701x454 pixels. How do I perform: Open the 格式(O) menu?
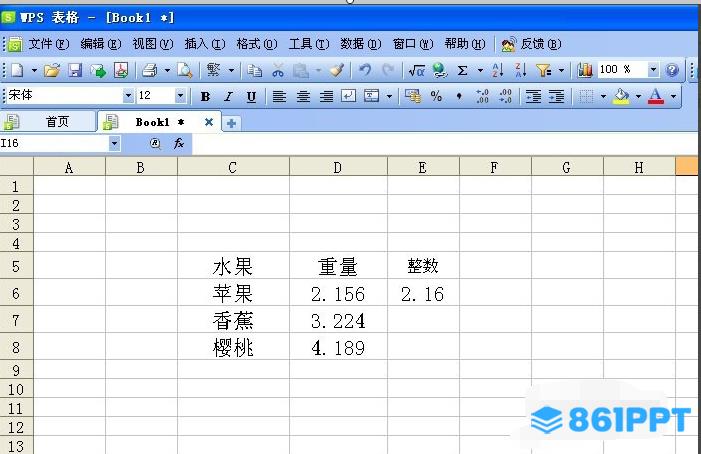pos(257,44)
